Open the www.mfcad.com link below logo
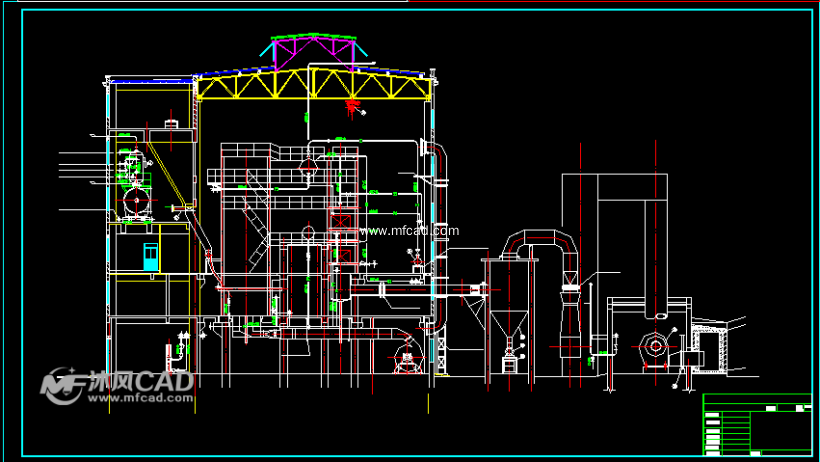Screen dimensions: 820x462 pyautogui.click(x=139, y=398)
